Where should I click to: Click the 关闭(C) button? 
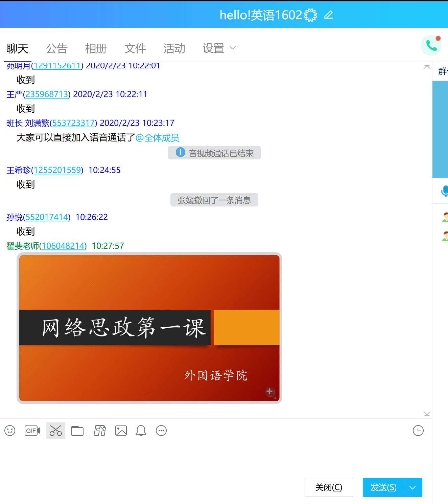point(329,487)
